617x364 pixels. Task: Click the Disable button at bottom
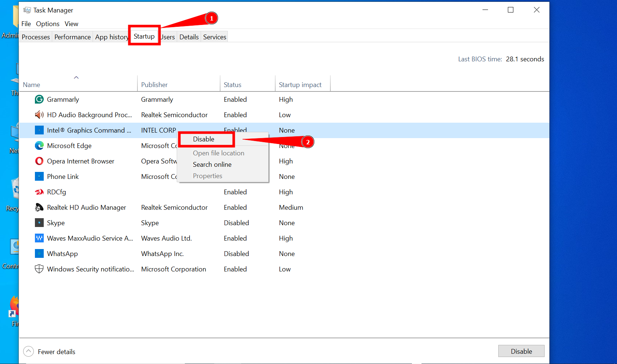click(521, 351)
